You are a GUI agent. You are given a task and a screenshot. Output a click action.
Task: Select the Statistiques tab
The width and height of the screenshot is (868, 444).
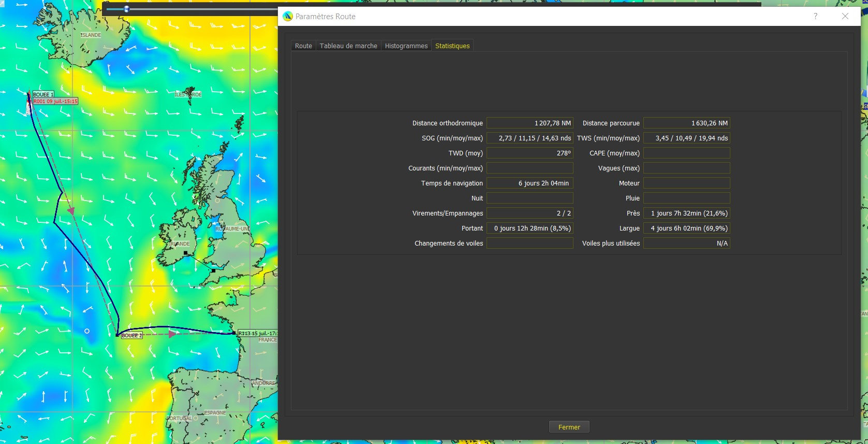click(452, 46)
